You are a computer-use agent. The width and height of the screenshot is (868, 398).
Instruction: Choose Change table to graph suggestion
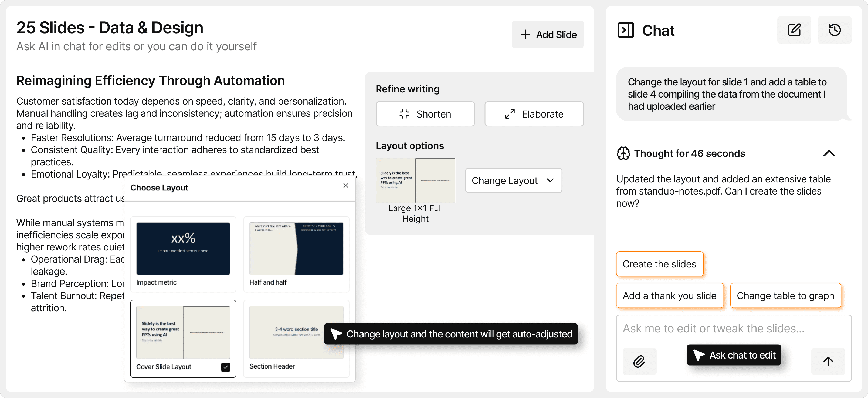(x=785, y=296)
